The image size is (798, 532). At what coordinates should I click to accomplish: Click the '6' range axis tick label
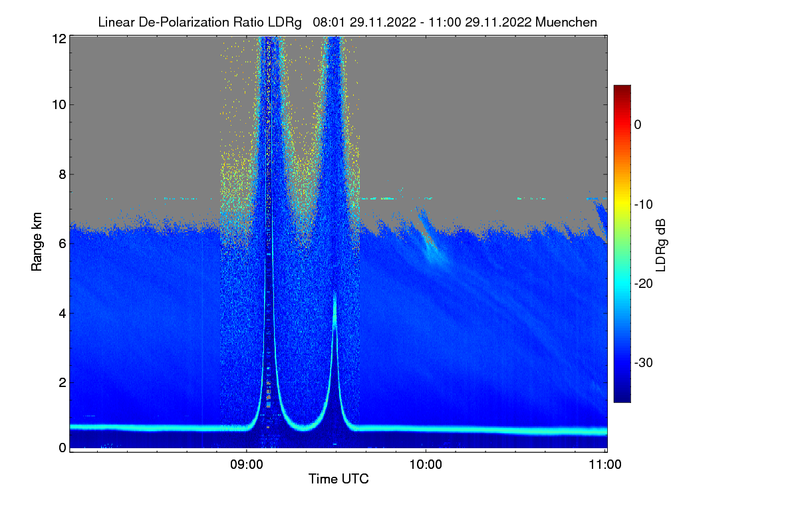[x=62, y=244]
